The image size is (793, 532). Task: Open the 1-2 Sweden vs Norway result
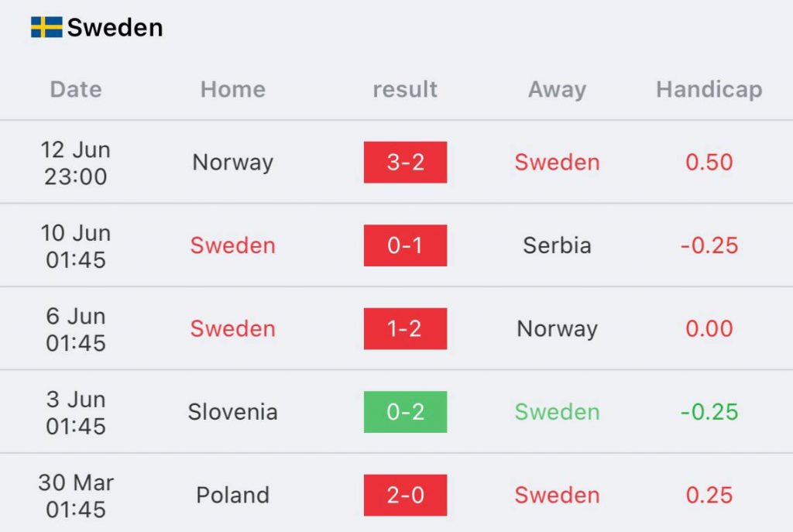pos(406,328)
